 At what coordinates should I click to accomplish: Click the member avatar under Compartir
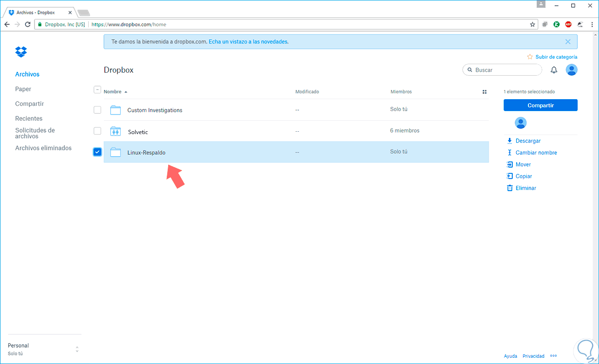[520, 123]
